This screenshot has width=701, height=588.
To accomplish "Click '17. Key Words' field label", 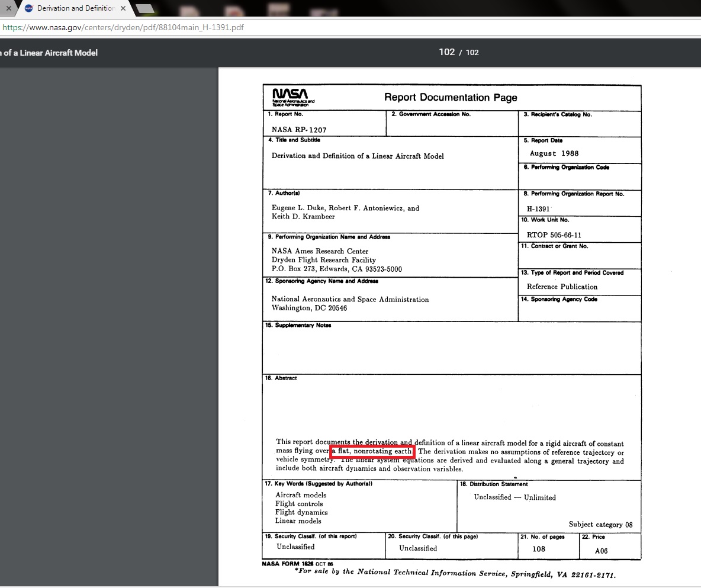I will (x=319, y=484).
